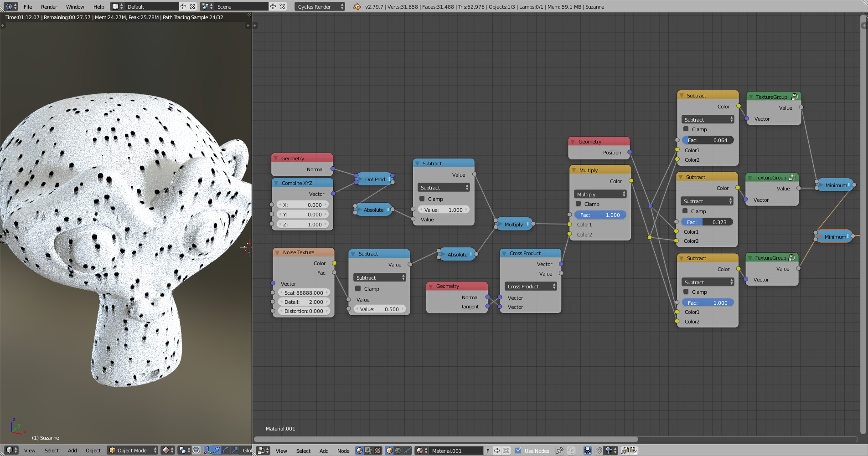This screenshot has width=868, height=456.
Task: Unlink Material.001 using the X icon
Action: (x=506, y=451)
